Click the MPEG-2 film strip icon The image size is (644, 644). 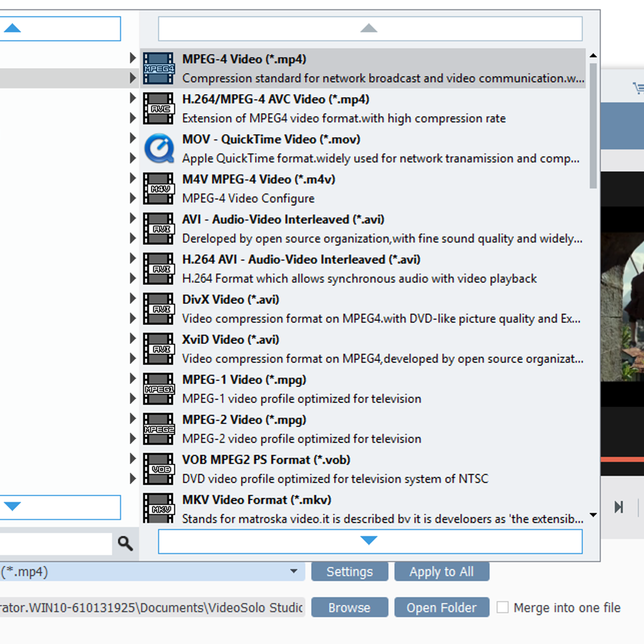(x=159, y=429)
